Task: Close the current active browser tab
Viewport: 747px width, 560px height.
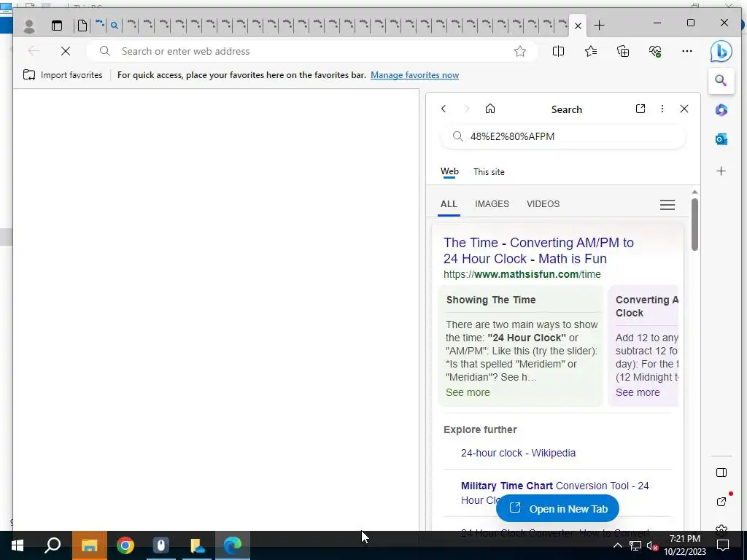Action: click(x=578, y=26)
